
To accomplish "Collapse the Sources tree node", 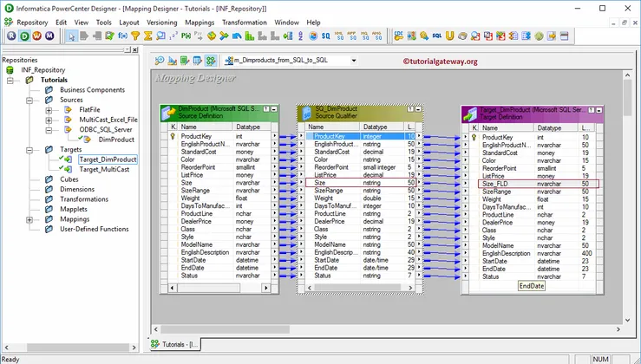I will 29,100.
